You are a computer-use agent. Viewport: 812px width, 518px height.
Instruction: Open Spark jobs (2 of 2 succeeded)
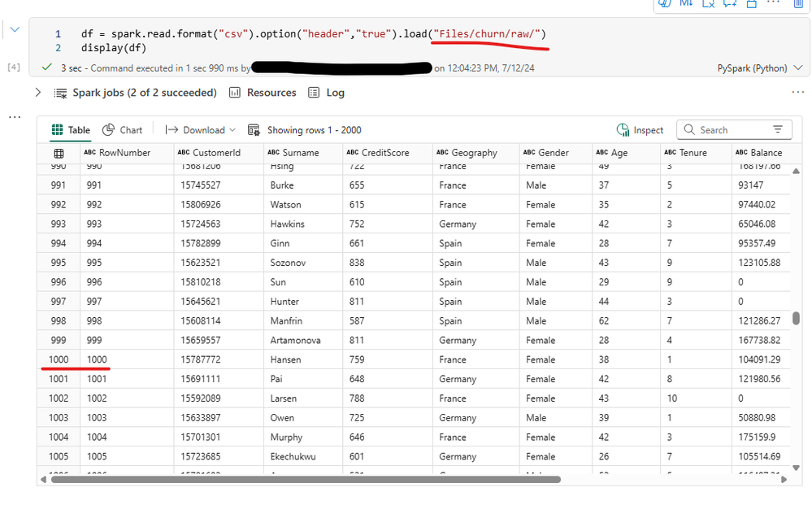(145, 93)
